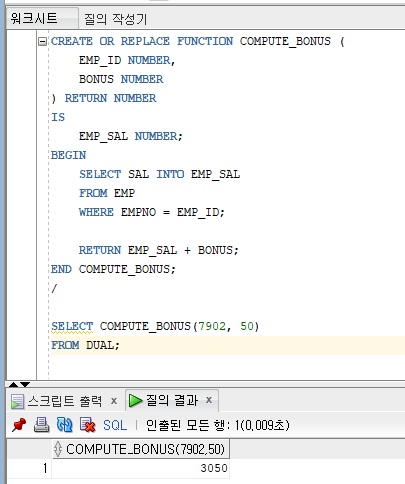Viewport: 405px width, 484px height.
Task: Close the 질의 결과 tab
Action: point(209,400)
